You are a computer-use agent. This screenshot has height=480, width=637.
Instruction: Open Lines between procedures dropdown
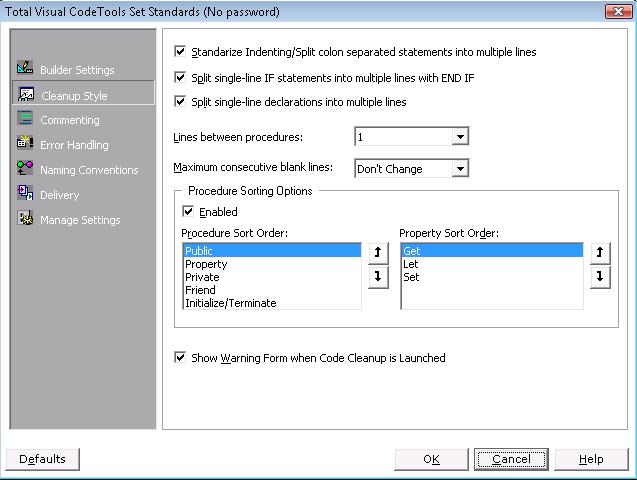[460, 136]
